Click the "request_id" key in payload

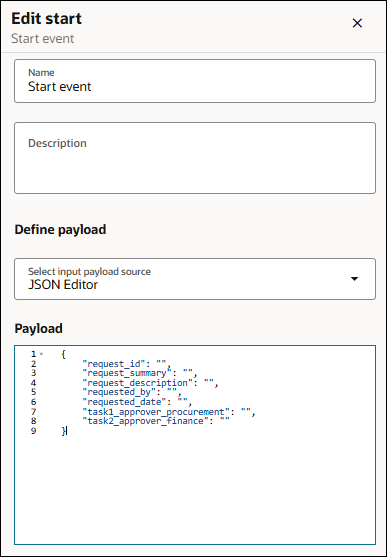115,364
